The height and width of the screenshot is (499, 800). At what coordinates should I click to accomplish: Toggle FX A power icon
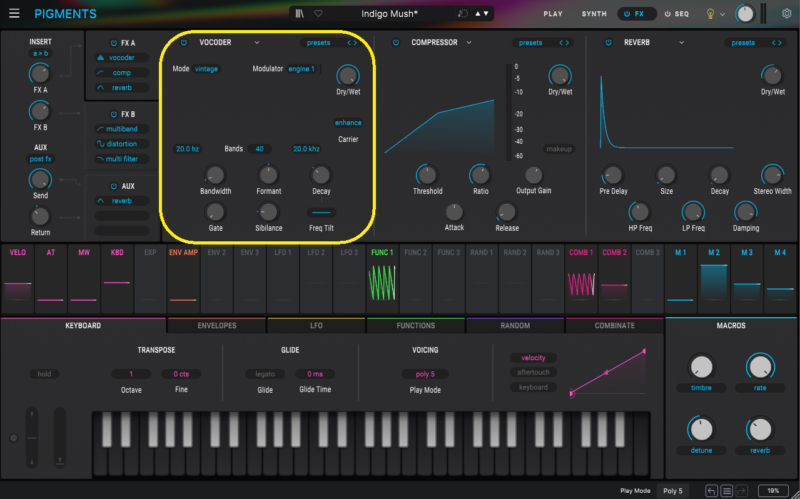click(x=113, y=43)
